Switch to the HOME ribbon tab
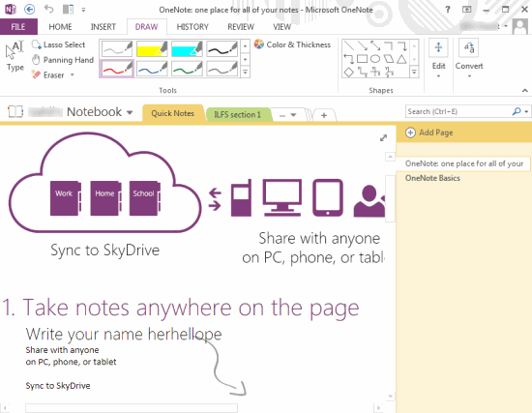This screenshot has width=532, height=413. click(x=60, y=27)
